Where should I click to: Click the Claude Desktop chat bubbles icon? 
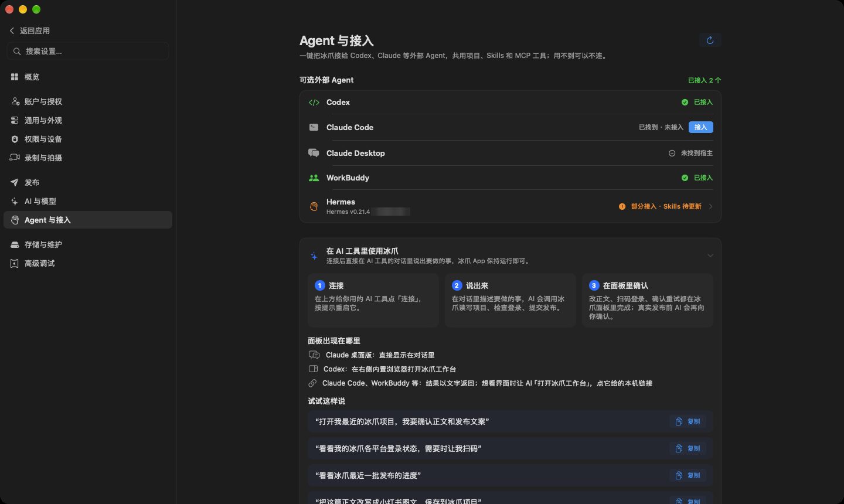[x=314, y=153]
